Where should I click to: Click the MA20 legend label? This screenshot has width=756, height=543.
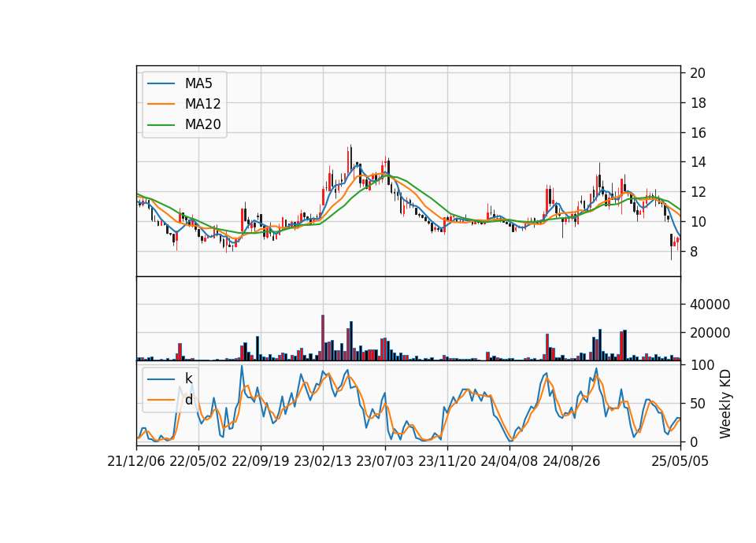[x=202, y=124]
